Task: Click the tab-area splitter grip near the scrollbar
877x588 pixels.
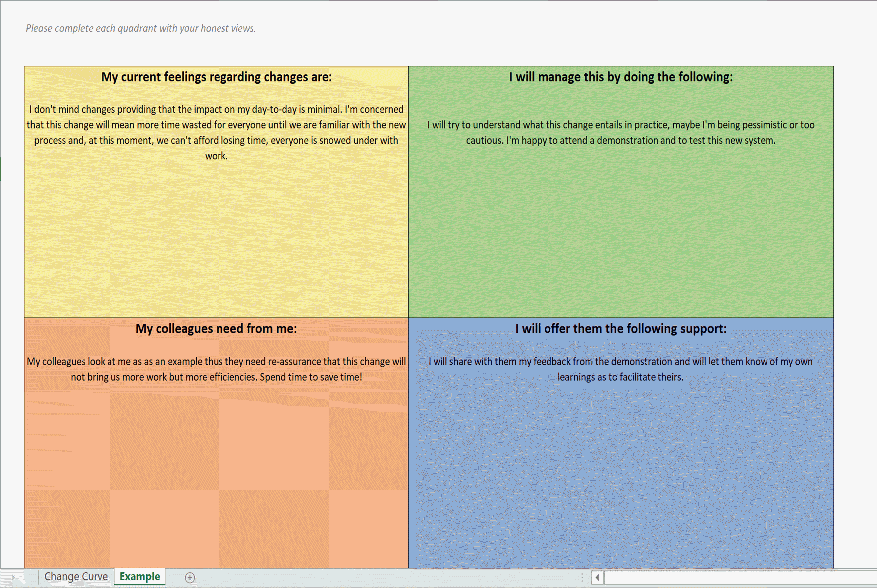Action: coord(582,576)
